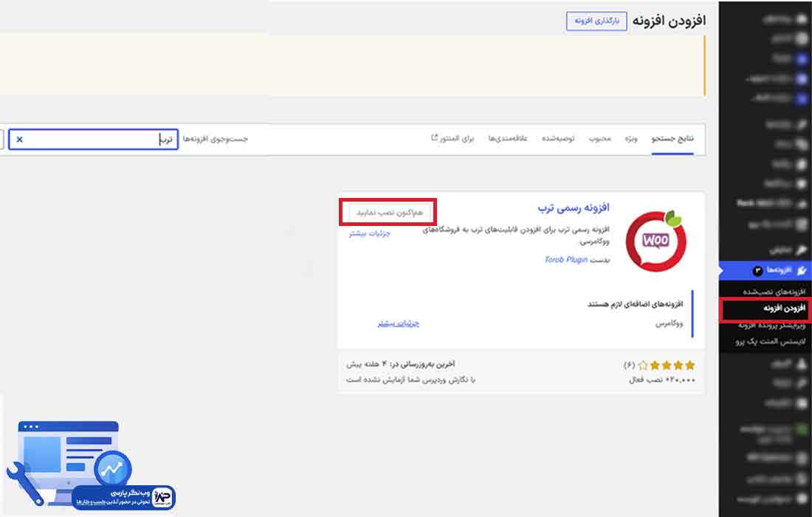Click the افزونه‌های اضافه‌ای لازم هستند notice text

(635, 304)
